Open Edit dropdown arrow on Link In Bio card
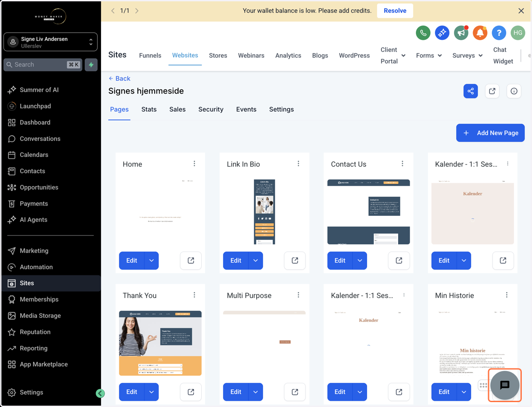532x407 pixels. click(256, 261)
